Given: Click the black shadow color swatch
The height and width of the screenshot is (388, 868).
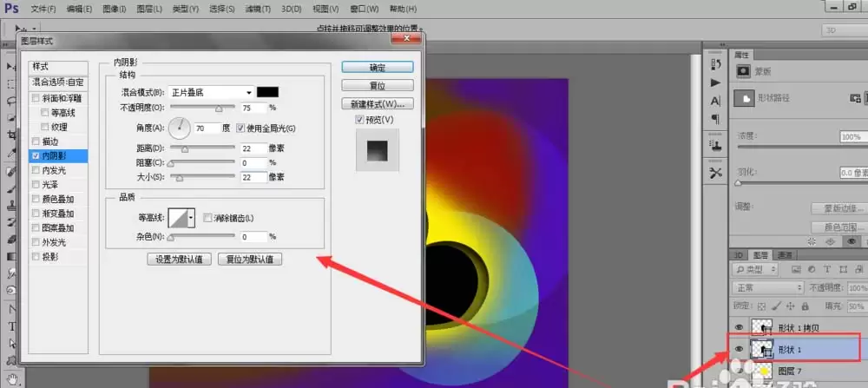Looking at the screenshot, I should [268, 92].
